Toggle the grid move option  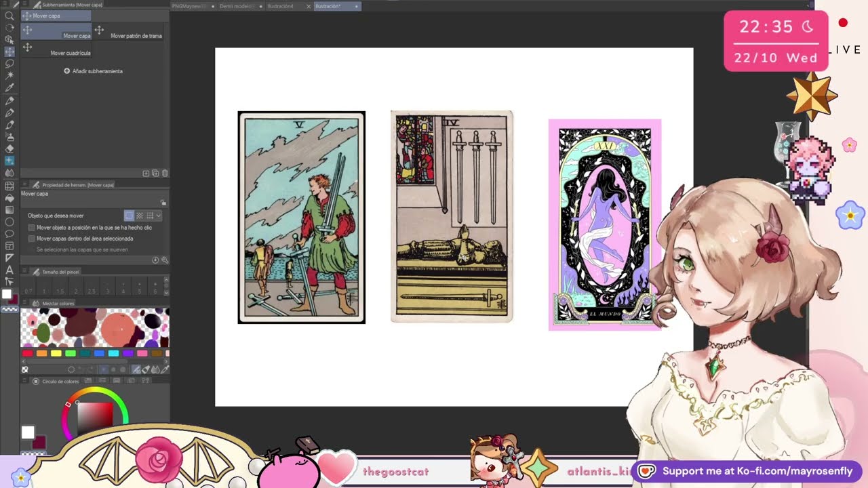(x=150, y=216)
